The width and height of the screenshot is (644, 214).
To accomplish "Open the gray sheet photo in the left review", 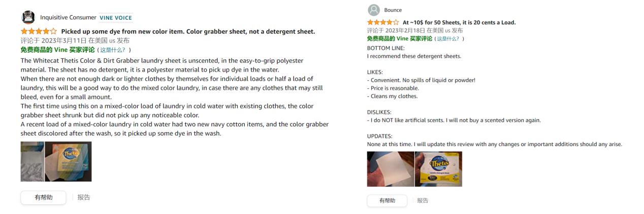I will (x=33, y=161).
